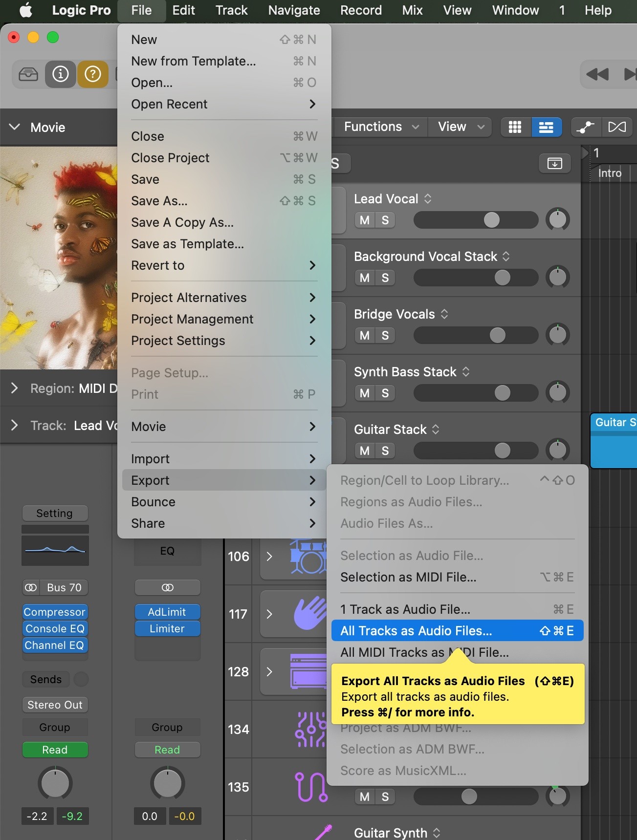This screenshot has height=840, width=637.
Task: Switch to grid view icon in tracks header
Action: (515, 127)
